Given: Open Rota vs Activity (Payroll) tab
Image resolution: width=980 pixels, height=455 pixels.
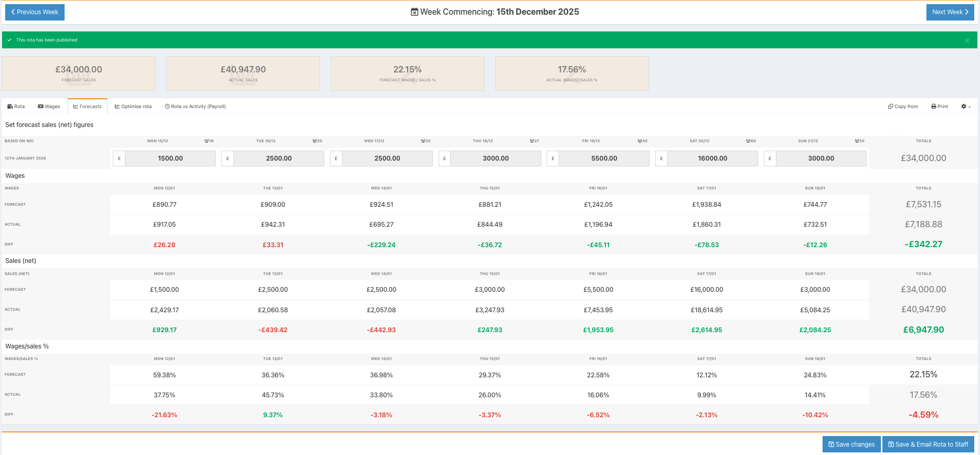Looking at the screenshot, I should click(195, 107).
